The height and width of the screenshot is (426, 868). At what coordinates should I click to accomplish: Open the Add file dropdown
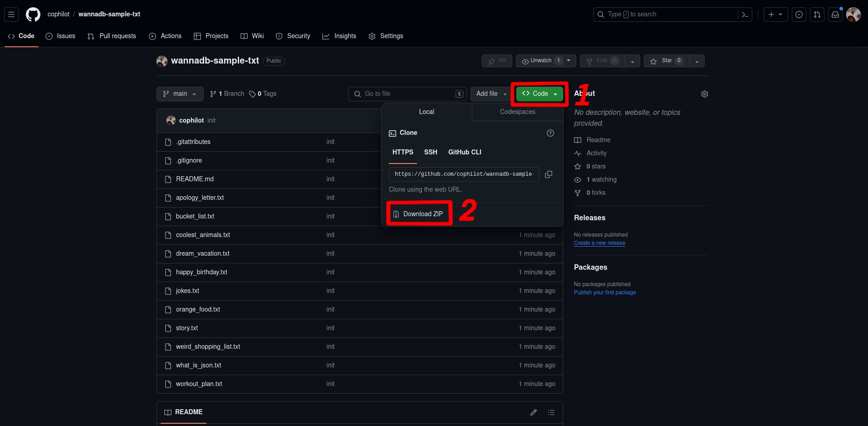tap(491, 94)
